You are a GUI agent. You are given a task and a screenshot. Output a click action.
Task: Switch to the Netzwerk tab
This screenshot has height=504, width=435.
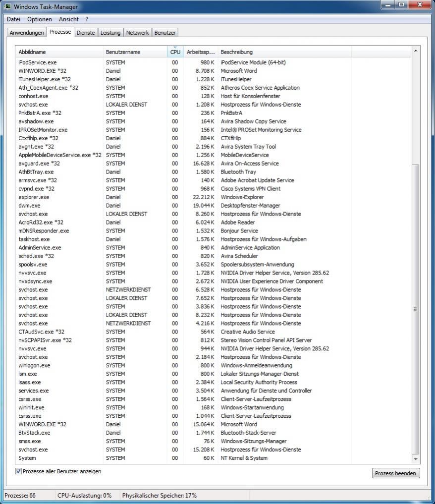pyautogui.click(x=138, y=33)
